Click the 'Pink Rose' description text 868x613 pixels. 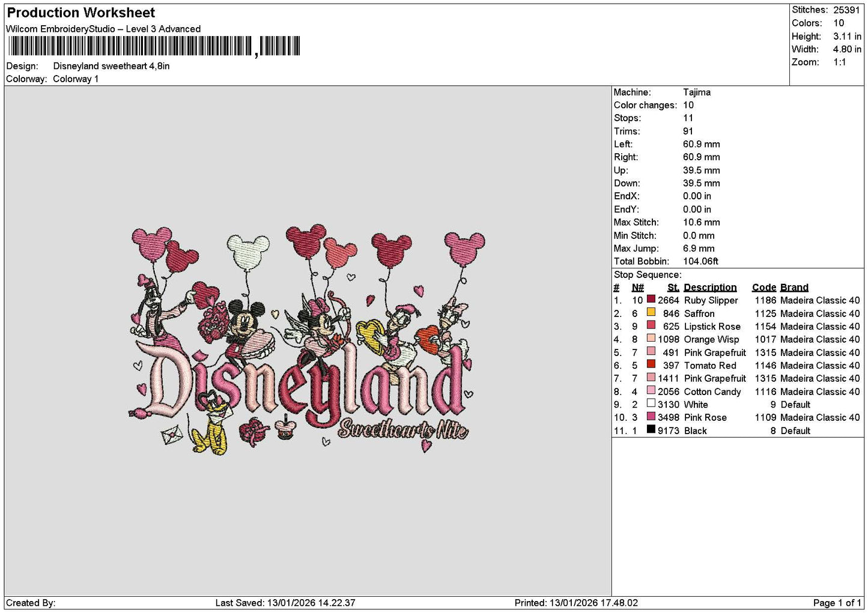pos(705,417)
